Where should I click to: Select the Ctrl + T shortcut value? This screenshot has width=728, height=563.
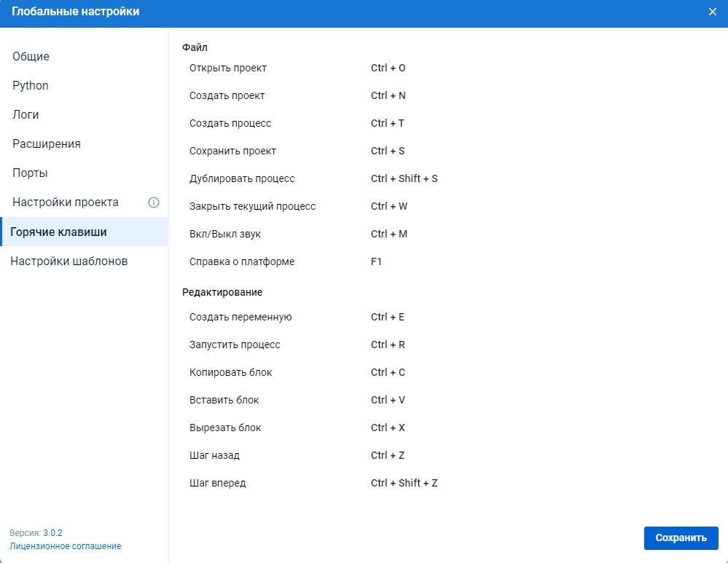point(388,124)
